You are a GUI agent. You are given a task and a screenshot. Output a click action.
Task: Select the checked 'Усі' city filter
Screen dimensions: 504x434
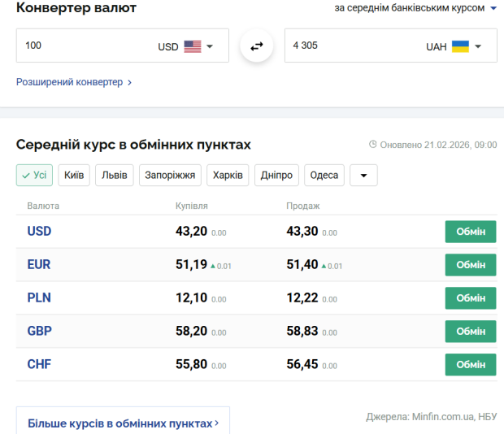34,175
